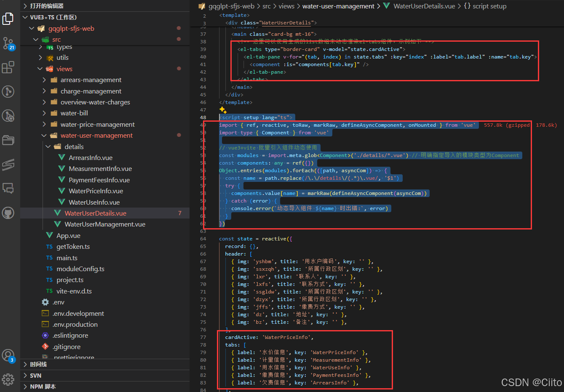Open the Project Manager folders icon
Viewport: 564px width, 392px height.
8,140
